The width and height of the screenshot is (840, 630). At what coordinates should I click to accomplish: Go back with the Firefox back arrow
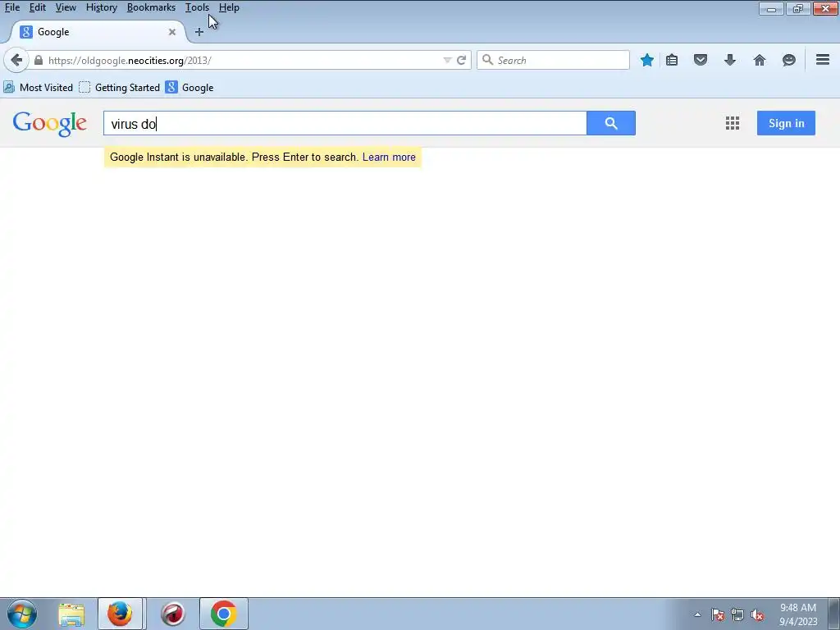[x=16, y=60]
